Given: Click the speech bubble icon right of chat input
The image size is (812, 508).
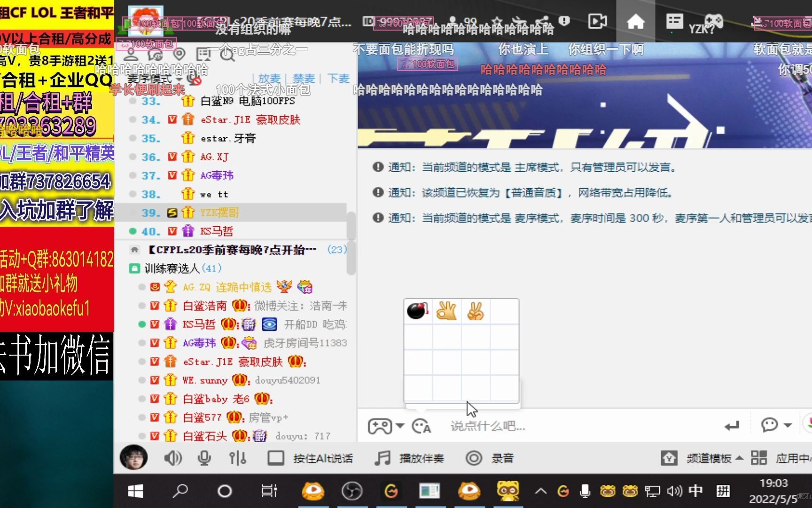Looking at the screenshot, I should (769, 425).
